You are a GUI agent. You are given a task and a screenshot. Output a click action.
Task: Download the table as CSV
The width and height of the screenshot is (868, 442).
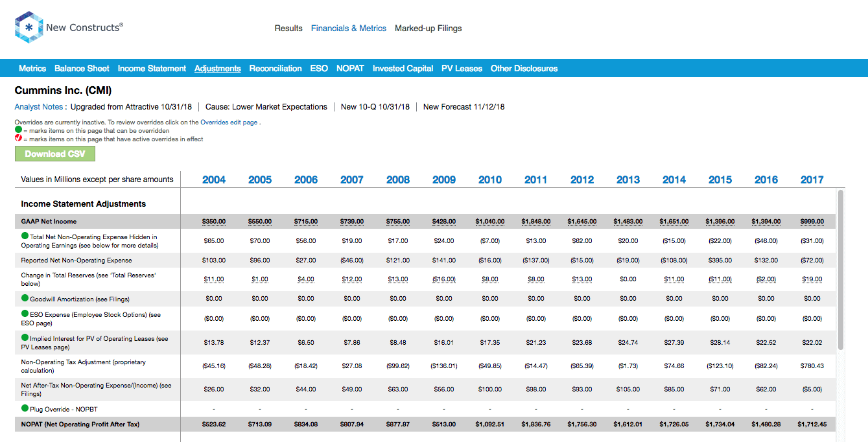tap(55, 154)
